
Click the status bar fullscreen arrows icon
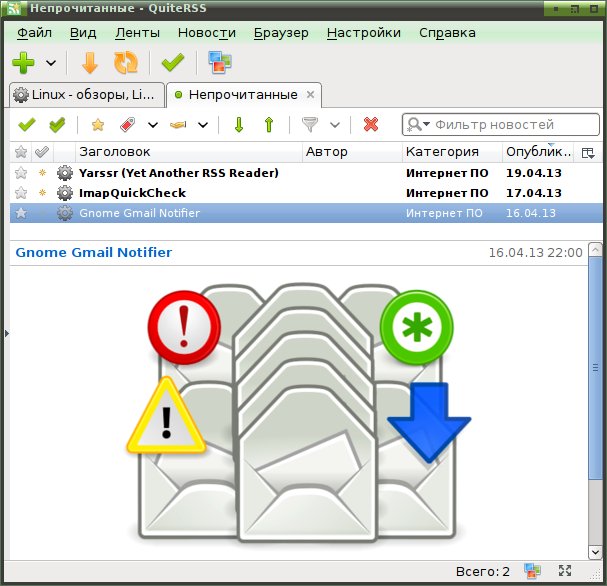tap(565, 571)
